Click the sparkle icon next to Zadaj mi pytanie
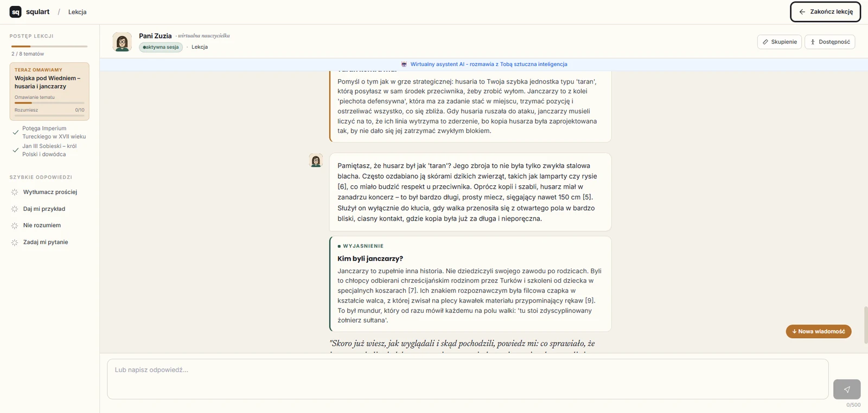 [15, 242]
